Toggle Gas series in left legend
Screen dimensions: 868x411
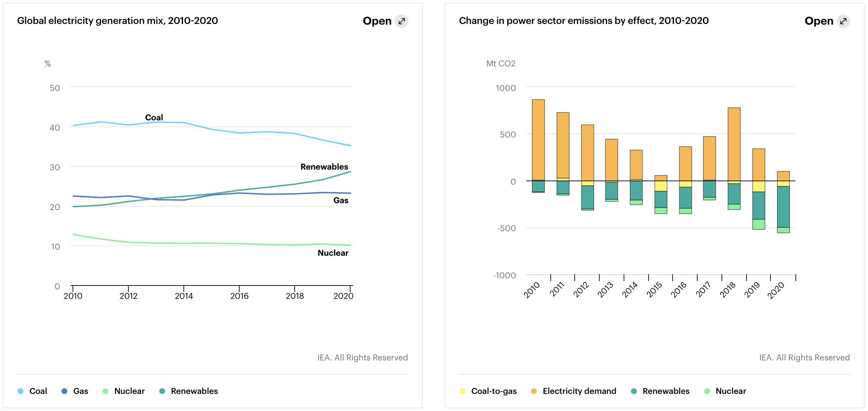point(80,391)
